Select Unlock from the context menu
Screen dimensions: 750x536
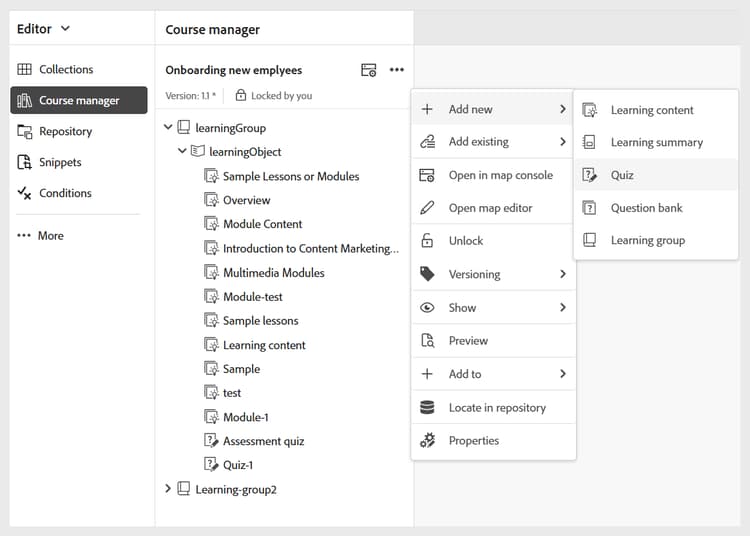466,241
